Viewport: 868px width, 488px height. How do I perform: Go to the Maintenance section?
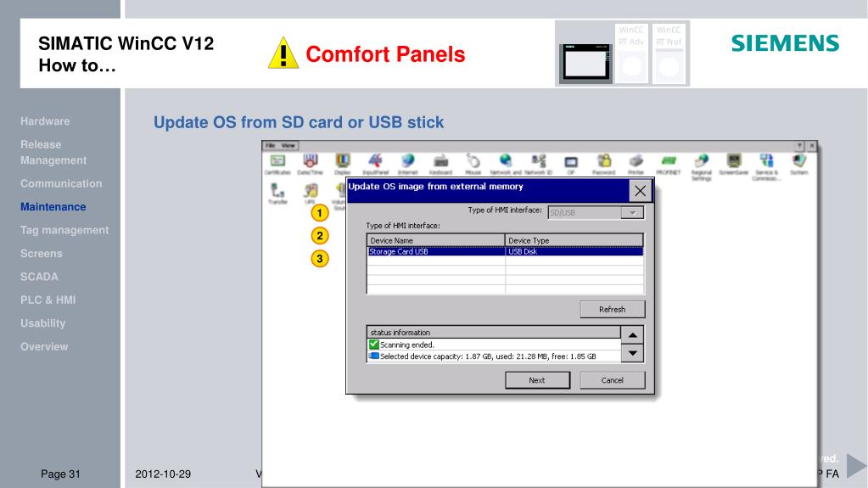pos(53,206)
